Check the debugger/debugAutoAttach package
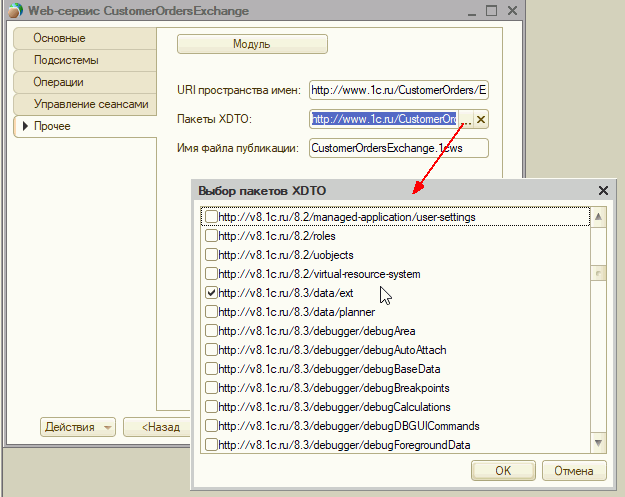 211,350
